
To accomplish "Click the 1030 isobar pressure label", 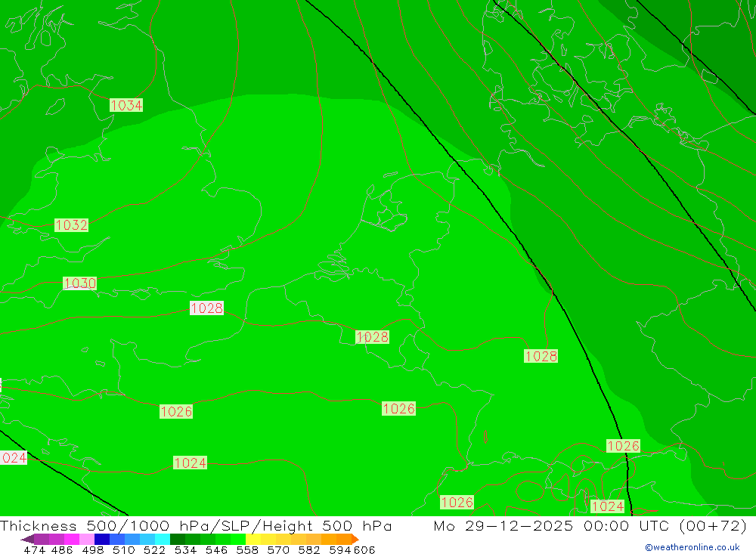I will pos(80,283).
